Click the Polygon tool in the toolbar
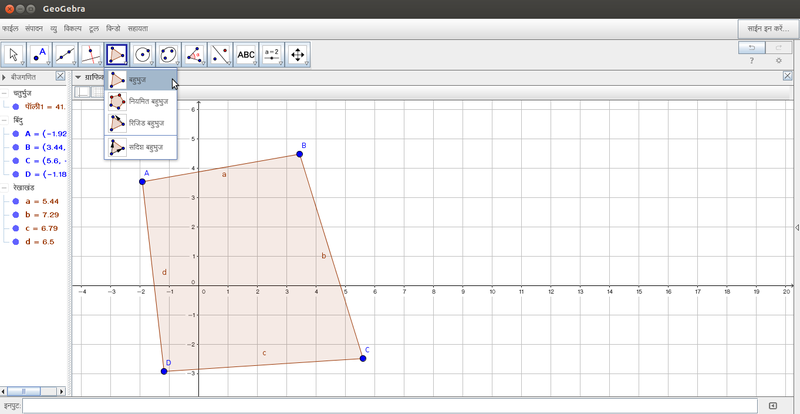Screen dimensions: 800x414 point(117,55)
